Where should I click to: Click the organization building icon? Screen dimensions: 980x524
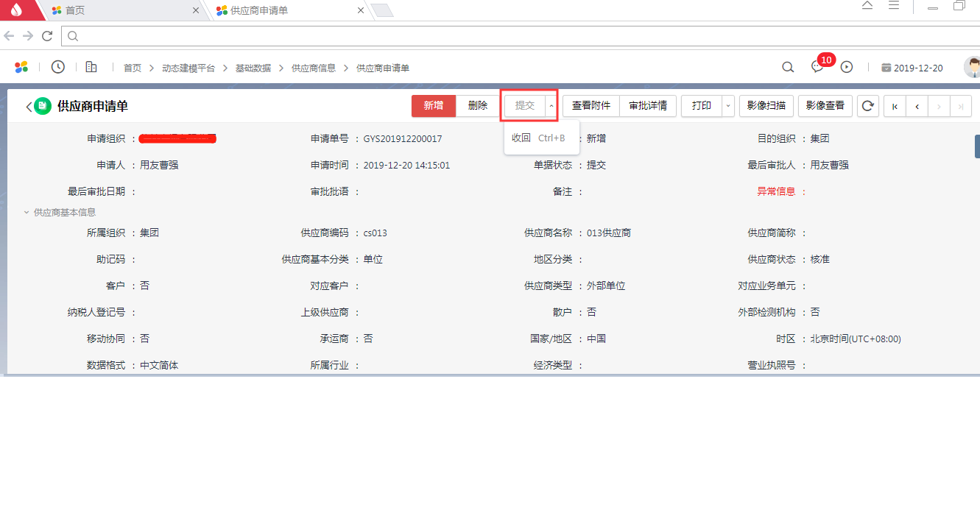tap(91, 67)
